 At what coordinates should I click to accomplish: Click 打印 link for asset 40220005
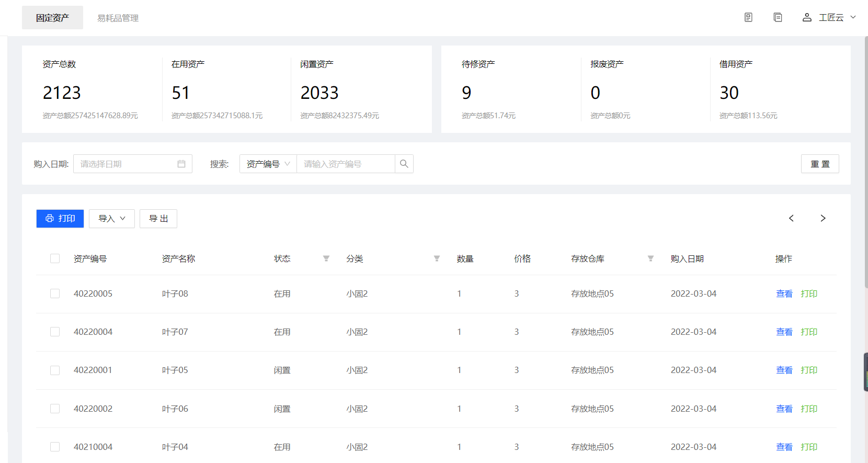(809, 293)
